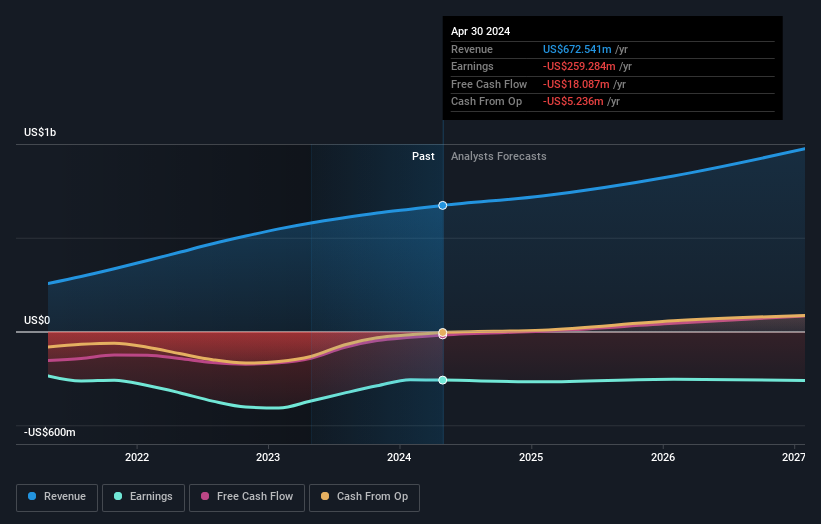Click the Free Cash Flow label in tooltip
821x524 pixels.
pyautogui.click(x=489, y=84)
